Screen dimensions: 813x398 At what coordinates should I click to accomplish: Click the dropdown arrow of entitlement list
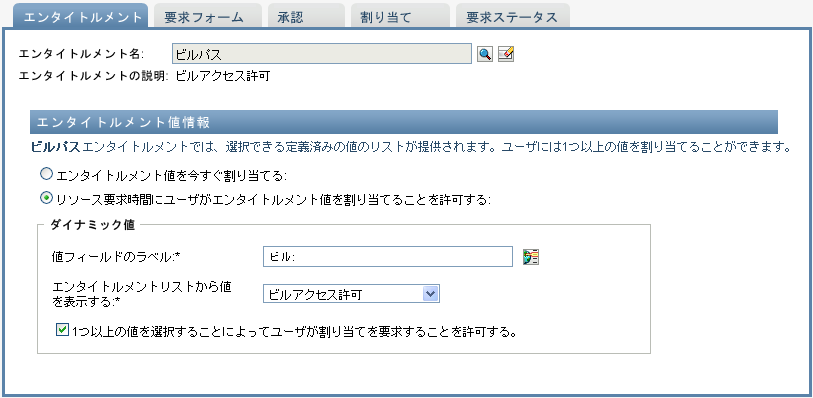coord(431,294)
